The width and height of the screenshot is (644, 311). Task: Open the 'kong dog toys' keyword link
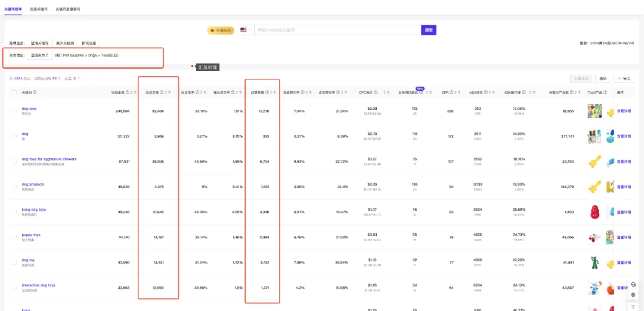34,210
